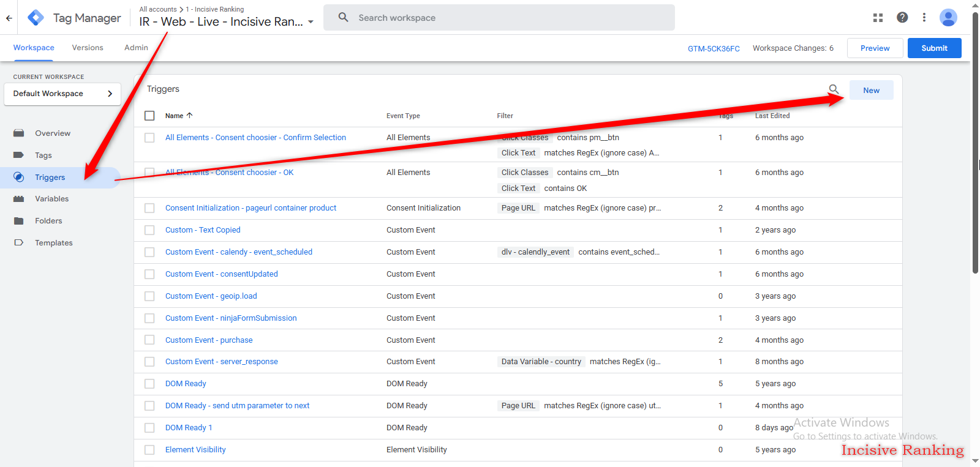The width and height of the screenshot is (980, 467).
Task: Open the GTM-5CK36FC container ID link
Action: coord(714,48)
